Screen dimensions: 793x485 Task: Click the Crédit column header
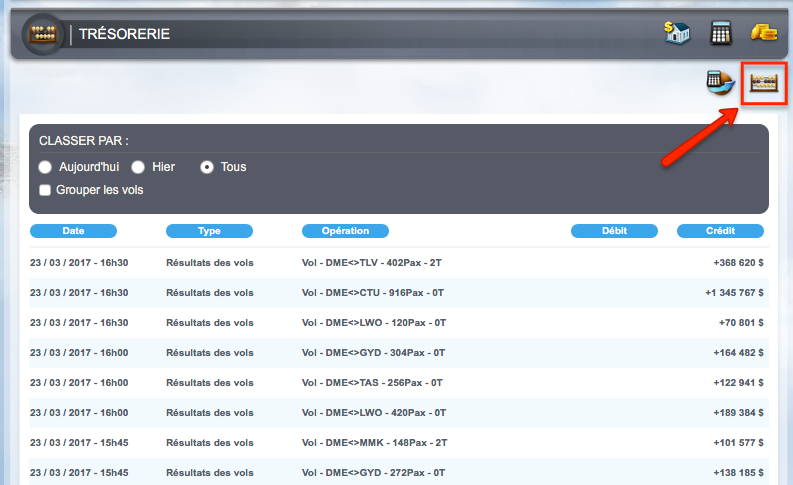coord(720,231)
